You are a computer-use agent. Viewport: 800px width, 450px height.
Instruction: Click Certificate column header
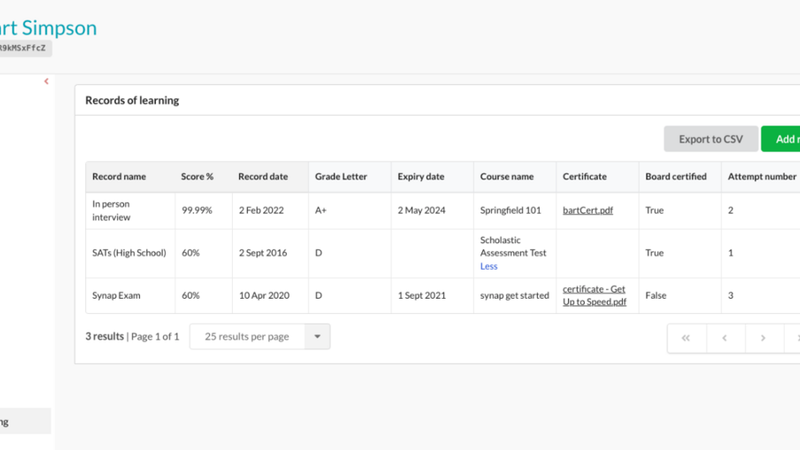point(585,177)
